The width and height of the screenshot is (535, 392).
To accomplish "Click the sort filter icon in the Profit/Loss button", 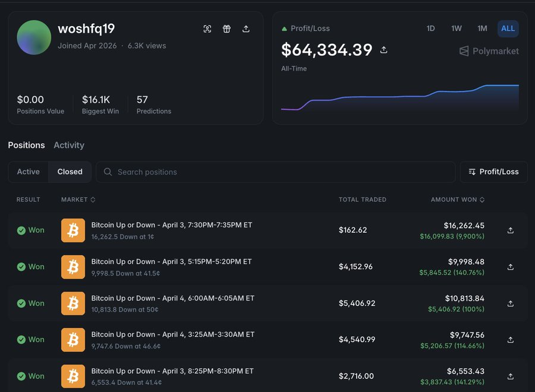I will (472, 172).
